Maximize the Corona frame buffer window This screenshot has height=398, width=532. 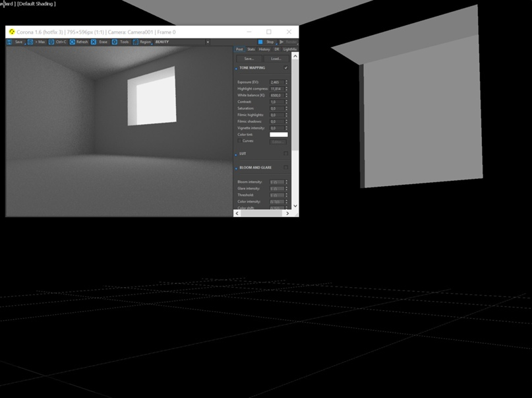pos(269,32)
